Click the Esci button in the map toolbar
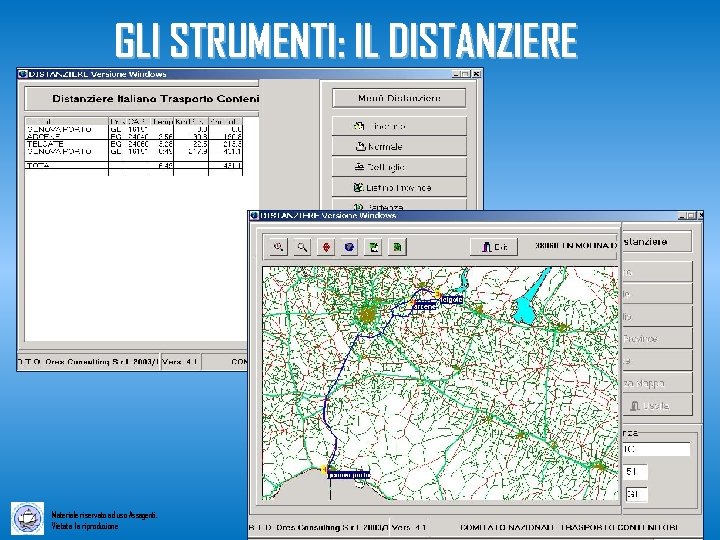This screenshot has width=720, height=540. (494, 247)
